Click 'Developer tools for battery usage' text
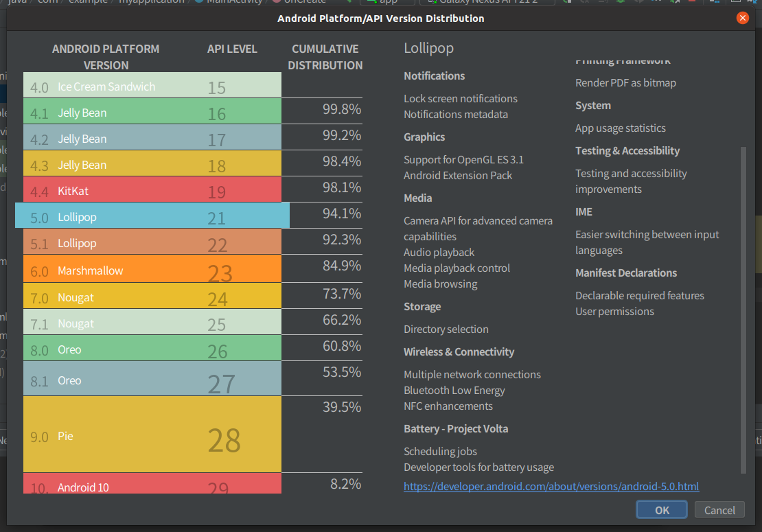 pos(478,467)
